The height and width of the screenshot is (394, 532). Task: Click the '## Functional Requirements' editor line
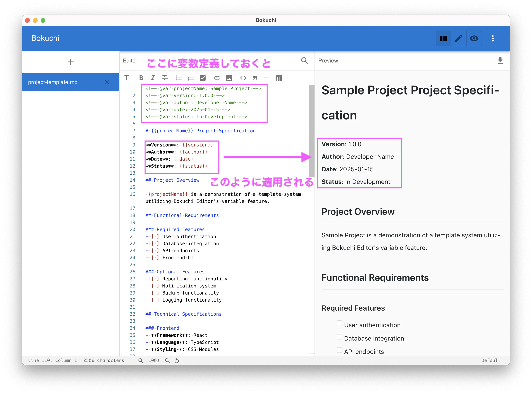pyautogui.click(x=182, y=215)
